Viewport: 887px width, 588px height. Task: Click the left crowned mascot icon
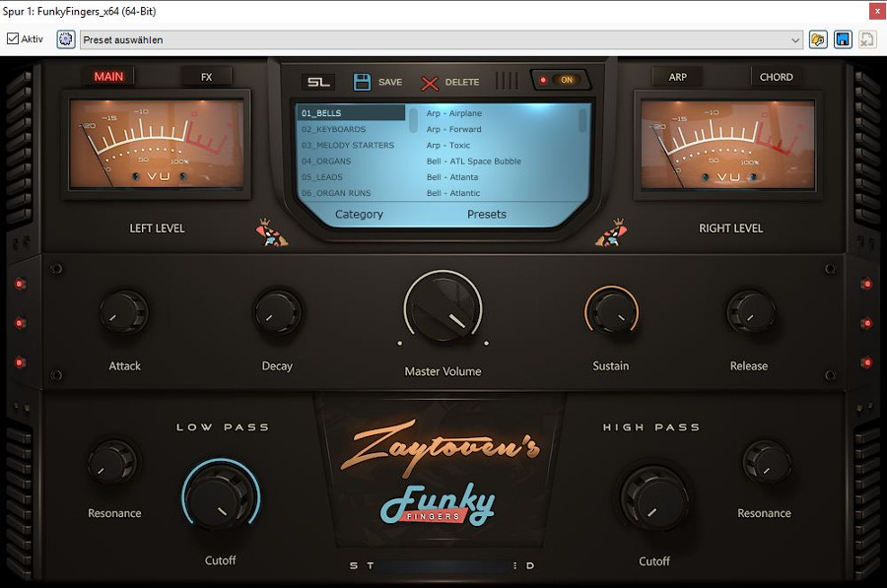[271, 231]
